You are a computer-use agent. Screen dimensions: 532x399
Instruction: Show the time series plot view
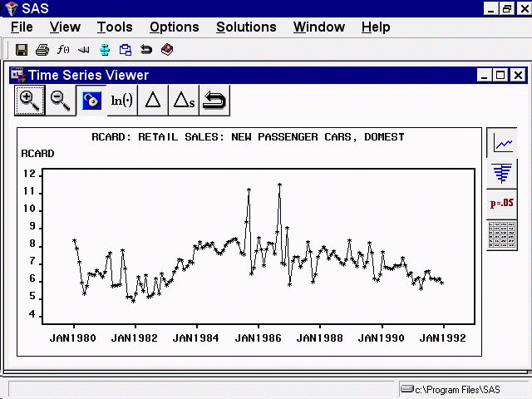pyautogui.click(x=502, y=144)
